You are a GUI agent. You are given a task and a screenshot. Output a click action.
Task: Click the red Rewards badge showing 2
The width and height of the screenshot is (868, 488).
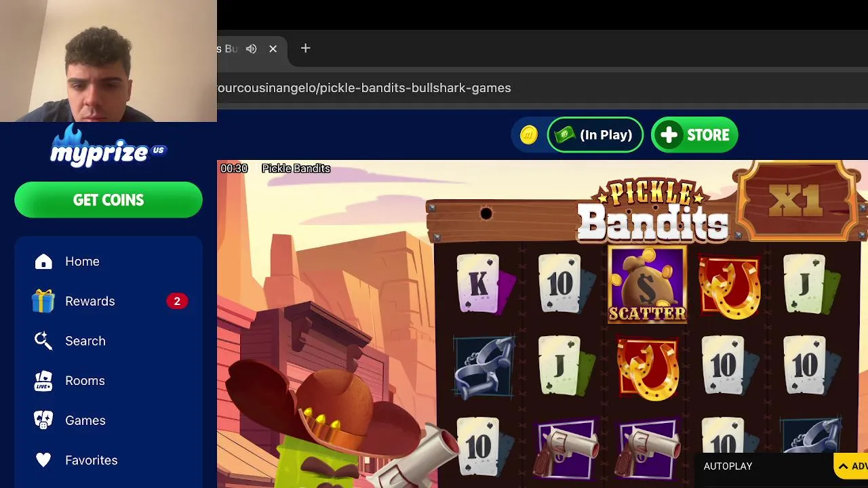[177, 301]
